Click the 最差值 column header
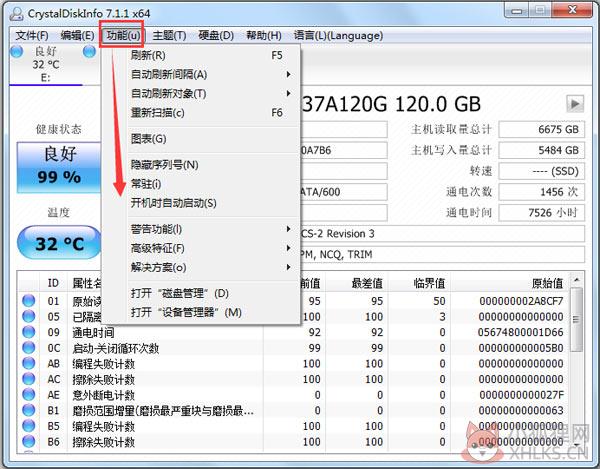The height and width of the screenshot is (469, 600). tap(357, 283)
